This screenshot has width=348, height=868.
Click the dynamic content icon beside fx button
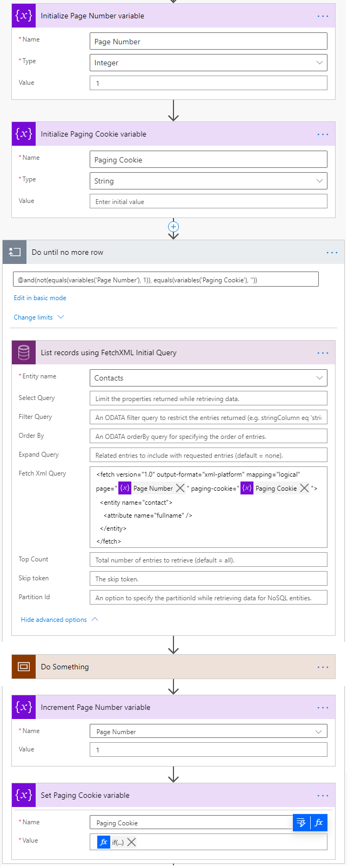(x=302, y=823)
